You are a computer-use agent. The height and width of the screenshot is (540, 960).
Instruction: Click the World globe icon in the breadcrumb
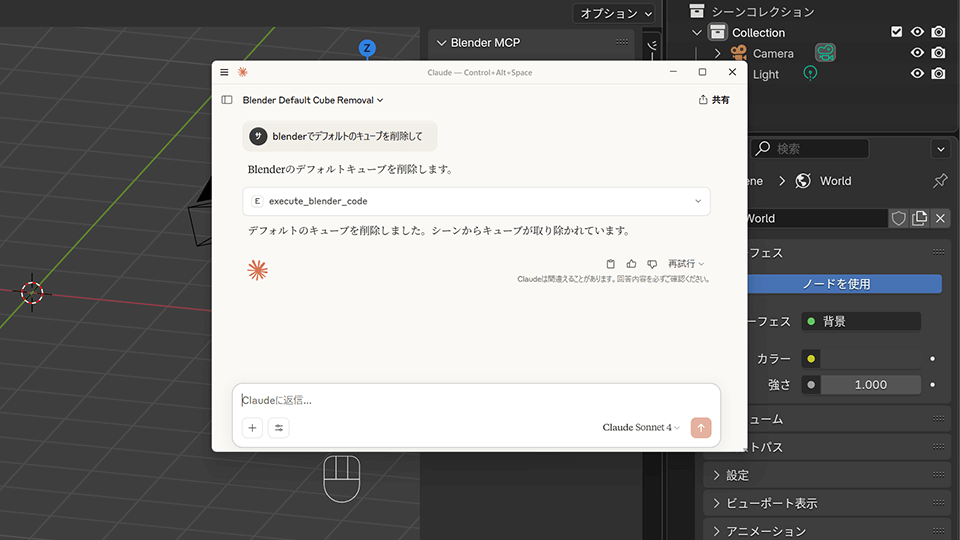click(x=803, y=181)
